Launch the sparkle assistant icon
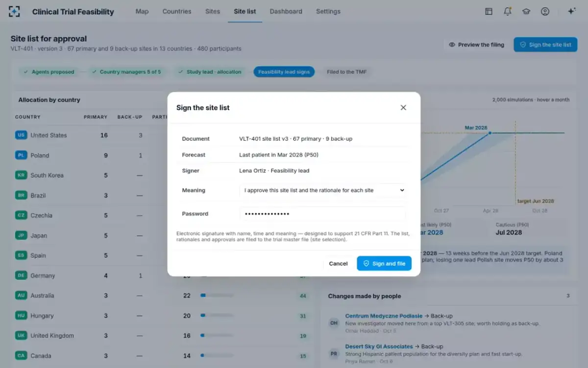 (x=571, y=11)
